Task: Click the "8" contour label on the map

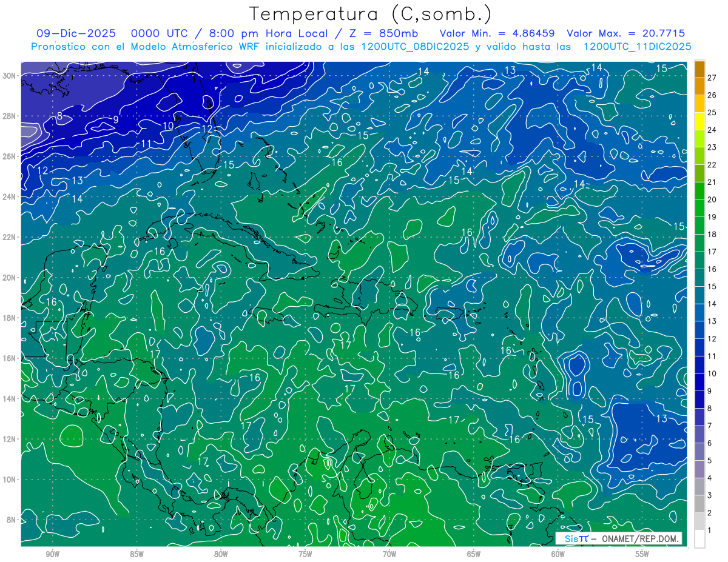Action: click(x=59, y=116)
